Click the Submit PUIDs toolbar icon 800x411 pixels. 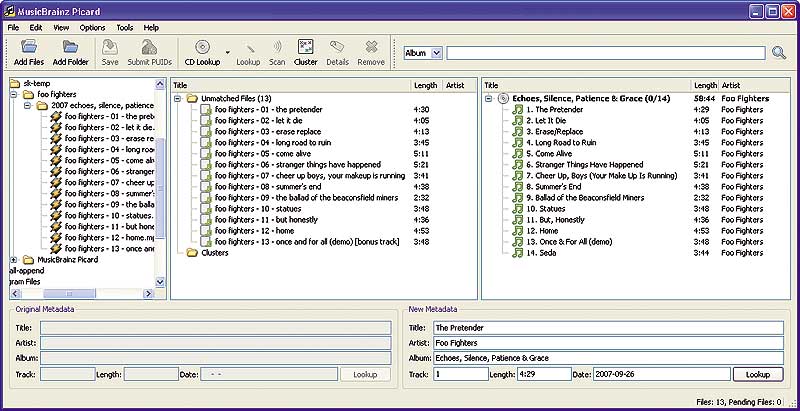(149, 47)
